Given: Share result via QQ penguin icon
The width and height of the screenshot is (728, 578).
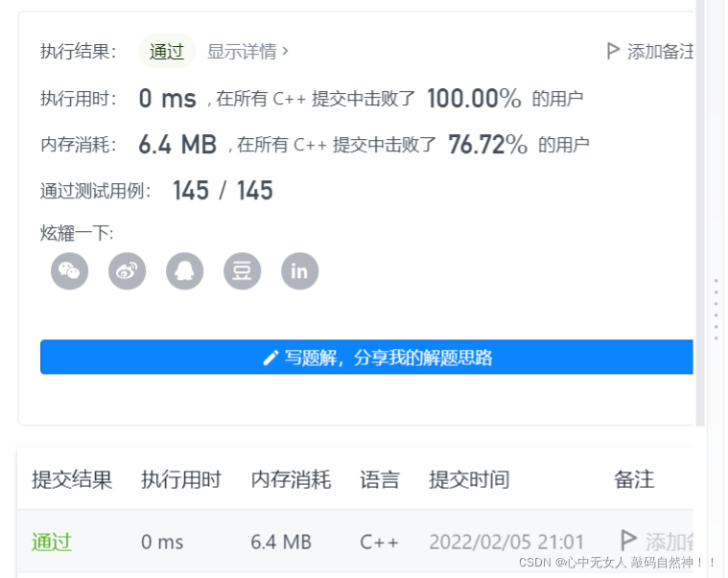Looking at the screenshot, I should 185,271.
